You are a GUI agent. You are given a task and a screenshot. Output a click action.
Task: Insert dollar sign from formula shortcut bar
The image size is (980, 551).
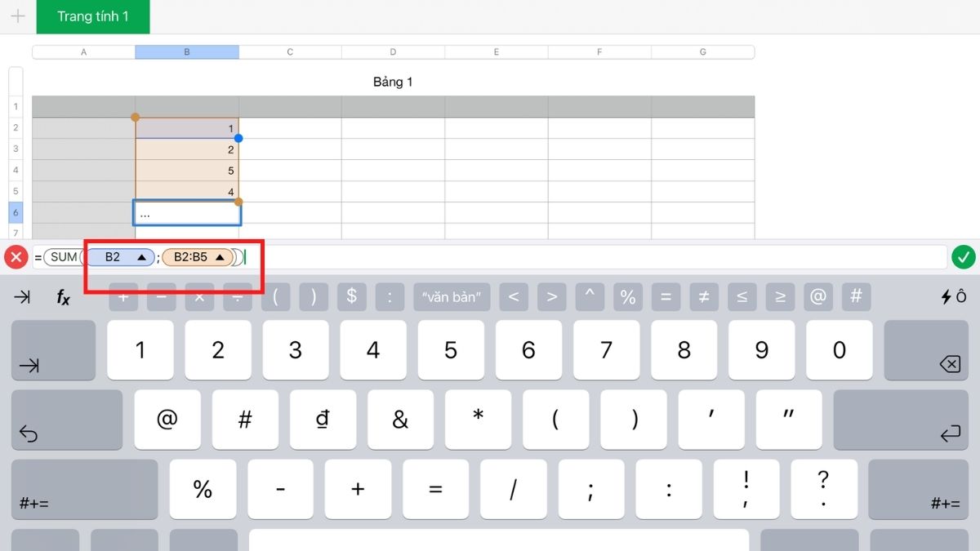351,297
